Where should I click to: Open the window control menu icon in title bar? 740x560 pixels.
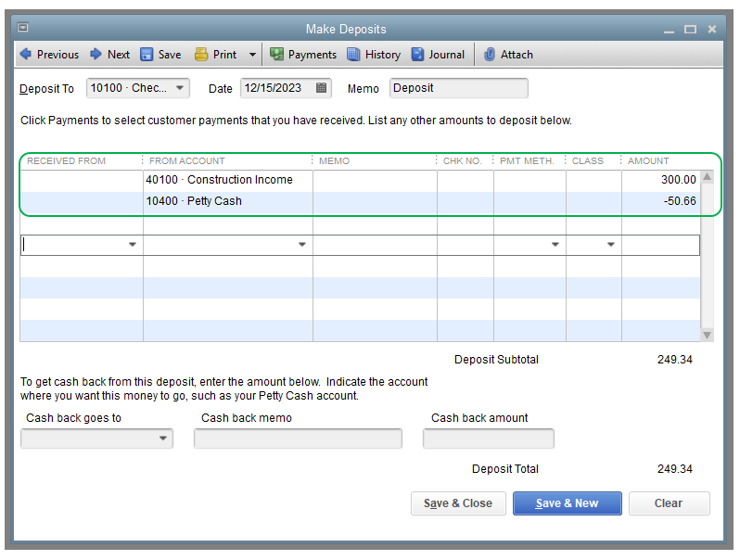tap(22, 28)
